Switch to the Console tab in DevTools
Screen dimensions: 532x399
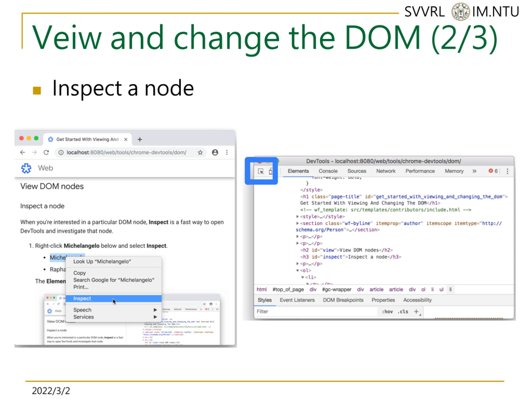pyautogui.click(x=328, y=171)
